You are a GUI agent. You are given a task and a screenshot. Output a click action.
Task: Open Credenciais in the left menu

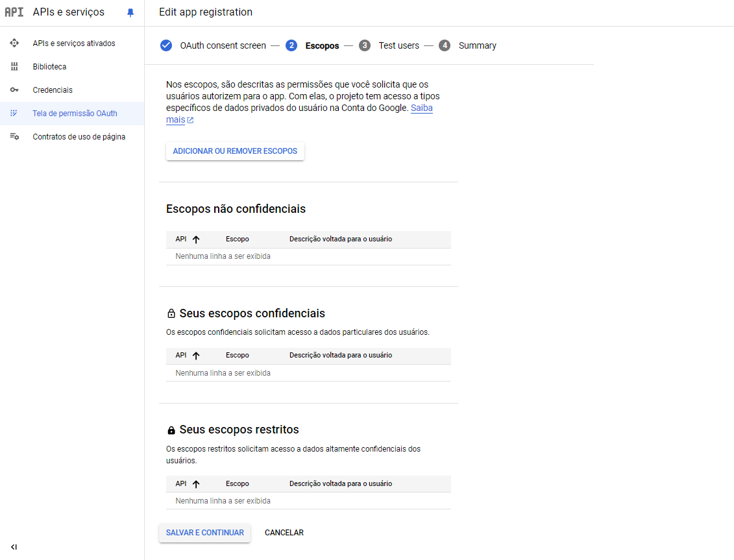click(53, 90)
